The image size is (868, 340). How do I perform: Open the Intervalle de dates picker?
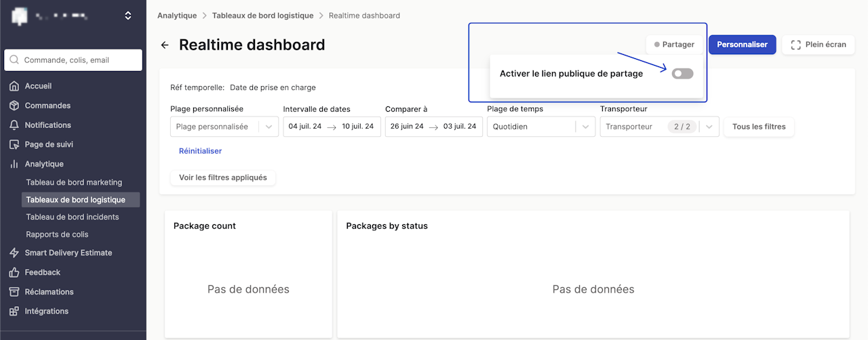(x=331, y=127)
